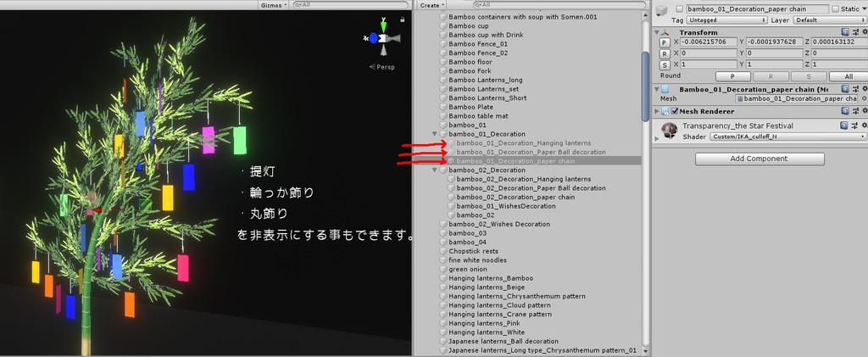The image size is (868, 357).
Task: Collapse bamboo_02_Decoration tree node
Action: point(435,170)
